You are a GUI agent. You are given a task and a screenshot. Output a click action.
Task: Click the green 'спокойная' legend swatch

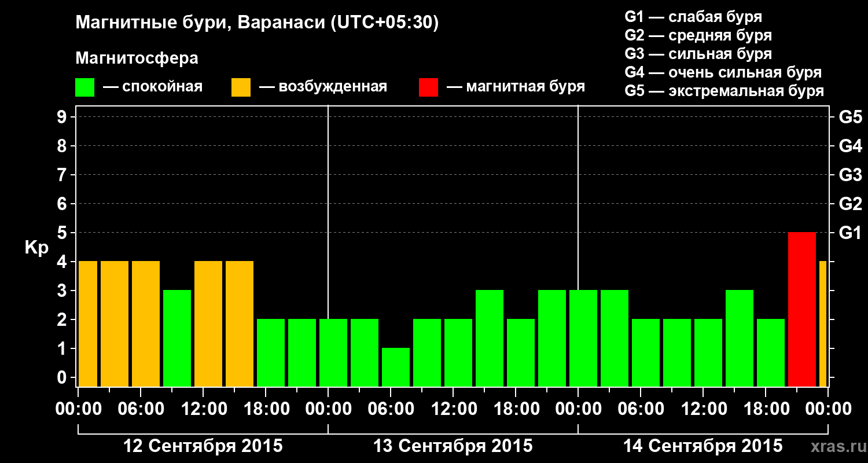(84, 87)
